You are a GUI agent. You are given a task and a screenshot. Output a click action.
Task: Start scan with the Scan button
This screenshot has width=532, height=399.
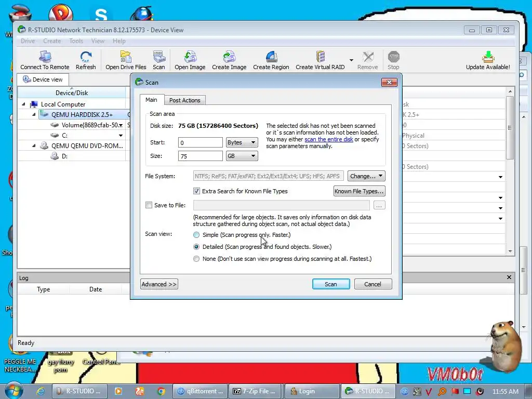click(x=331, y=284)
